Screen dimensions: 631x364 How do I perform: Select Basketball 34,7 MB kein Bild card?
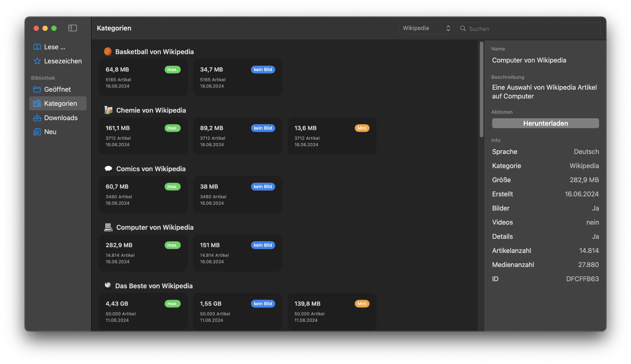click(x=237, y=77)
